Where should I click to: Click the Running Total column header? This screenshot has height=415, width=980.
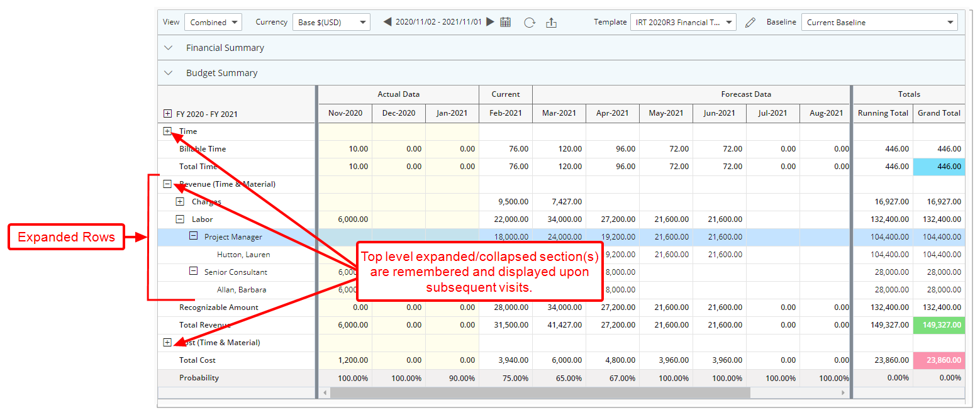point(883,113)
